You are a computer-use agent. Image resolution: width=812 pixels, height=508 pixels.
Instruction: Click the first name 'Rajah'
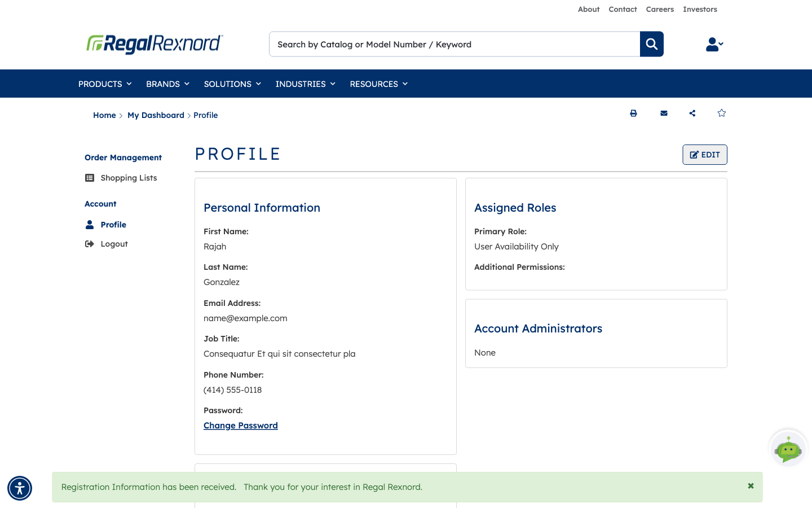pos(215,247)
